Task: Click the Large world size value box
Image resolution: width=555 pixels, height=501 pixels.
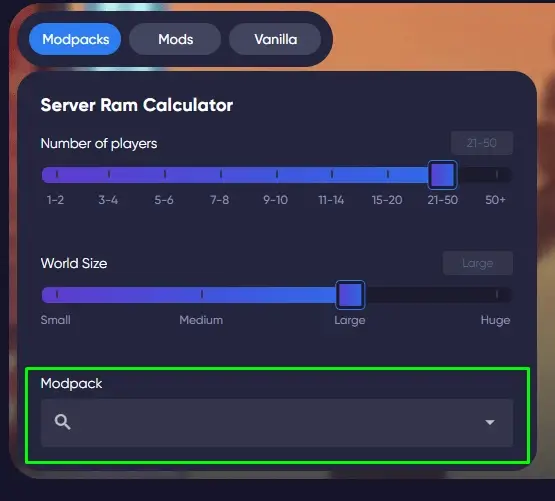Action: click(478, 263)
